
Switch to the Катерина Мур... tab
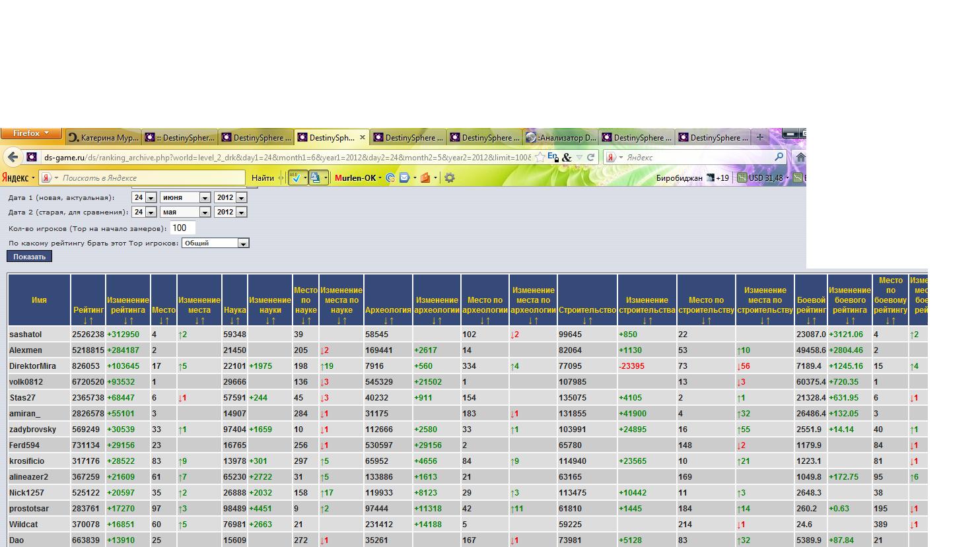[x=103, y=137]
